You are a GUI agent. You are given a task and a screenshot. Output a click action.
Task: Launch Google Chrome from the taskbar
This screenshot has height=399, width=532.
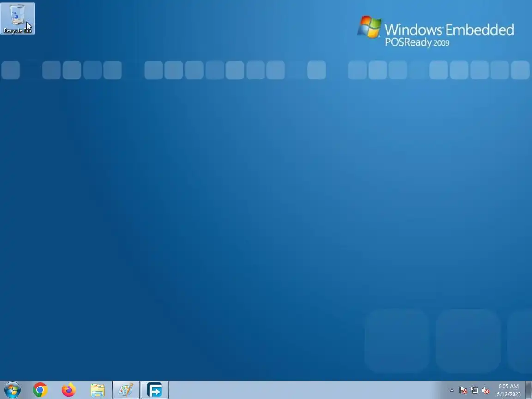[40, 390]
